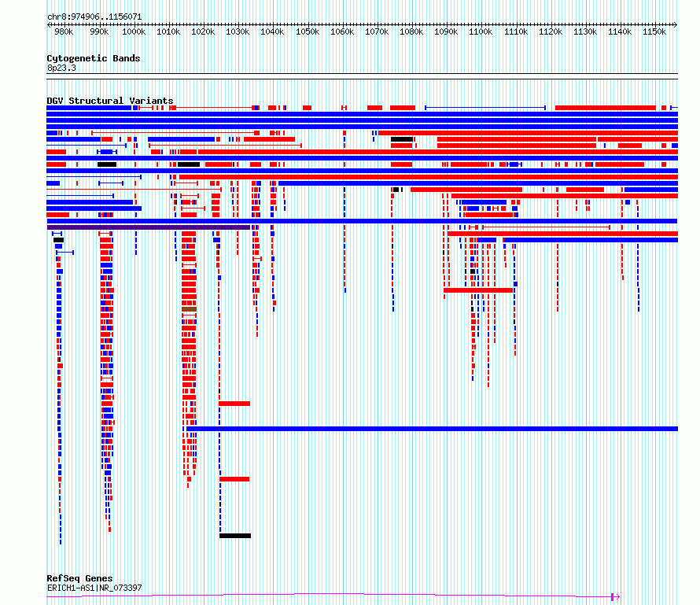Viewport: 700px width, 605px height.
Task: Click the 1100k scale label
Action: point(481,31)
